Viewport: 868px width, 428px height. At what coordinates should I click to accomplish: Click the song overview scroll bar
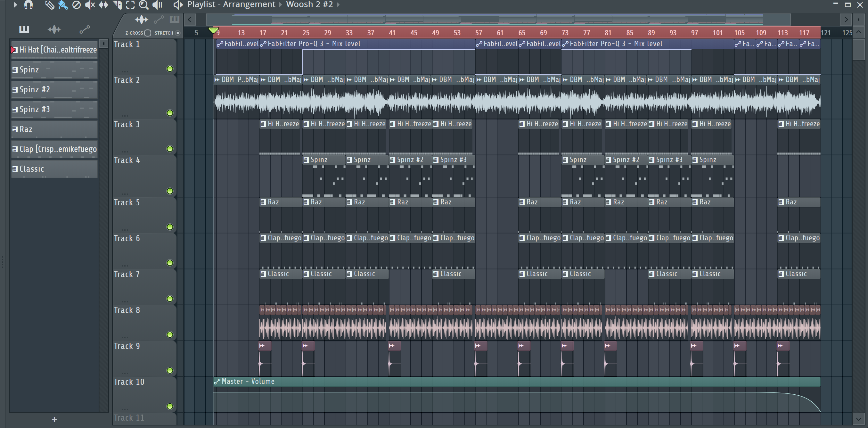pos(498,20)
